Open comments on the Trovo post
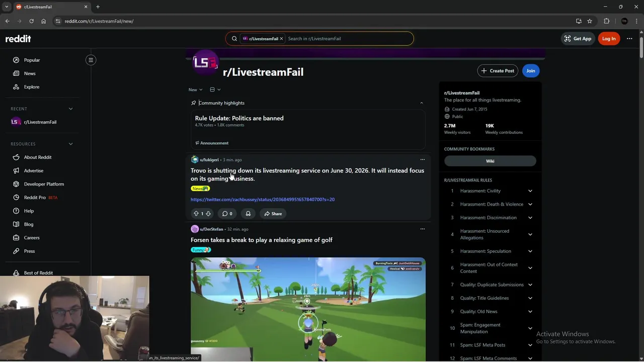Image resolution: width=644 pixels, height=362 pixels. (x=227, y=214)
